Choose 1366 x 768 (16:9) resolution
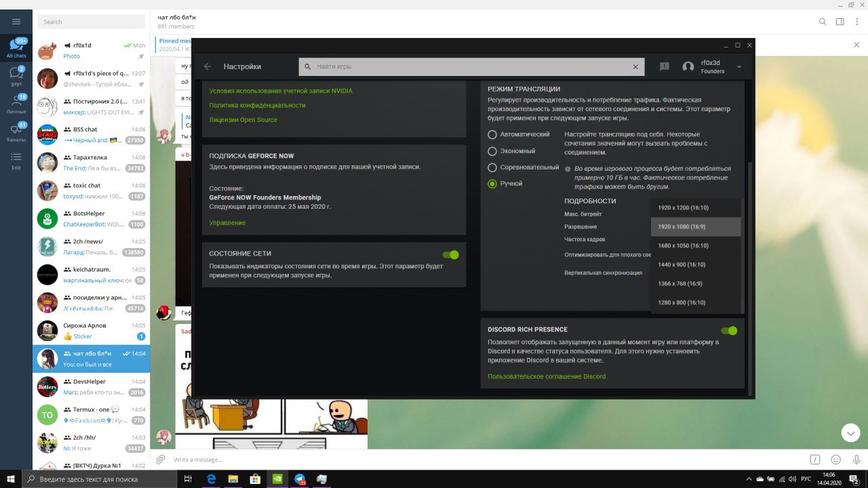868x488 pixels. (696, 283)
